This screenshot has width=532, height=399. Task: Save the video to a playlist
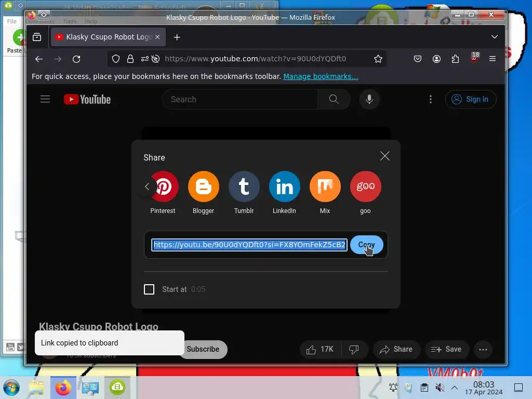click(446, 350)
